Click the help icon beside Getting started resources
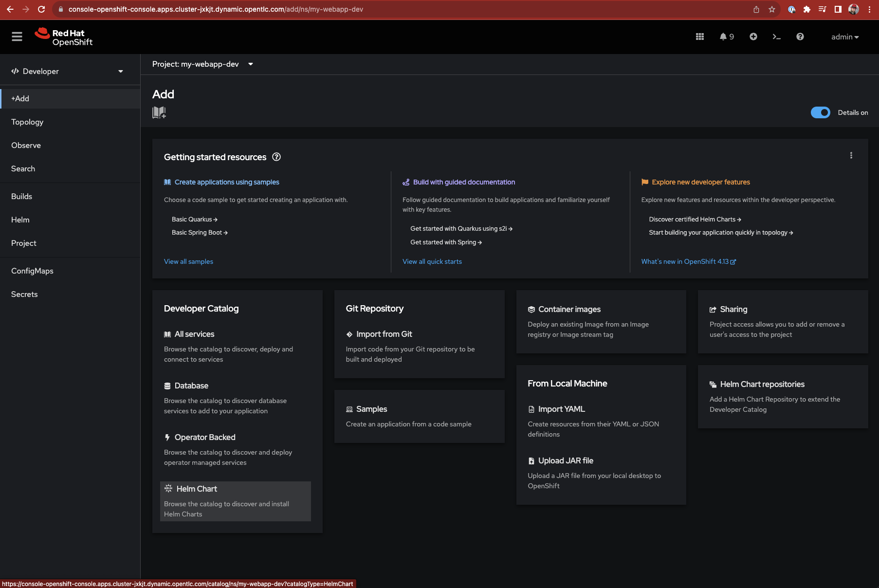This screenshot has width=879, height=588. (276, 157)
